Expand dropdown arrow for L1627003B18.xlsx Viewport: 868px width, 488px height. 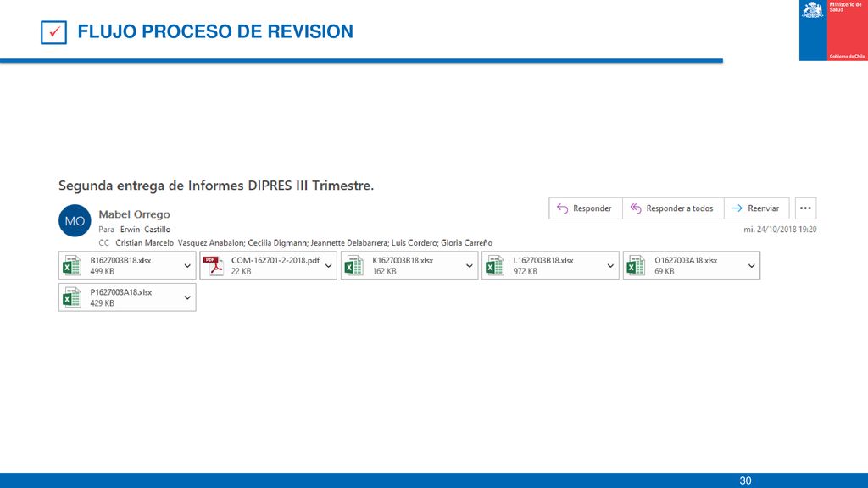(x=610, y=265)
